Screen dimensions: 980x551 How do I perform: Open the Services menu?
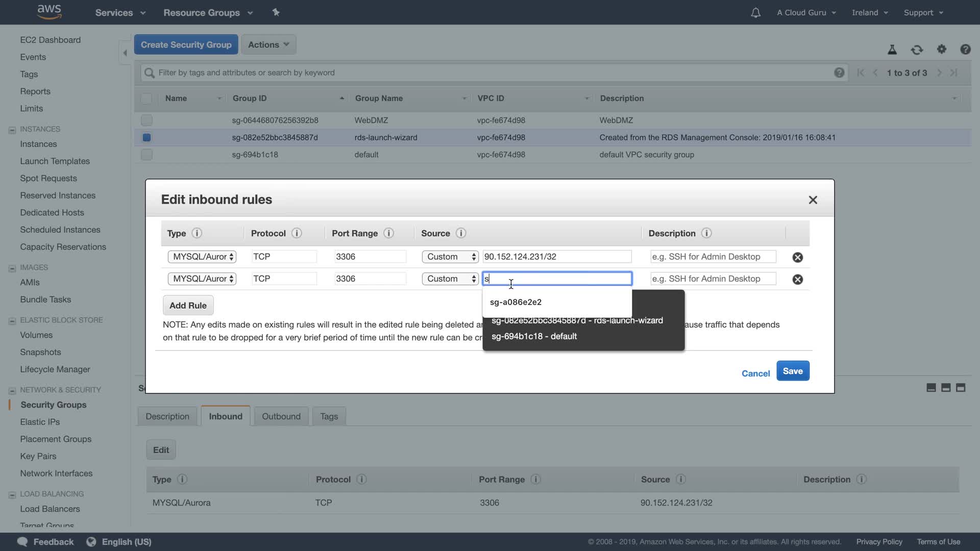click(120, 13)
